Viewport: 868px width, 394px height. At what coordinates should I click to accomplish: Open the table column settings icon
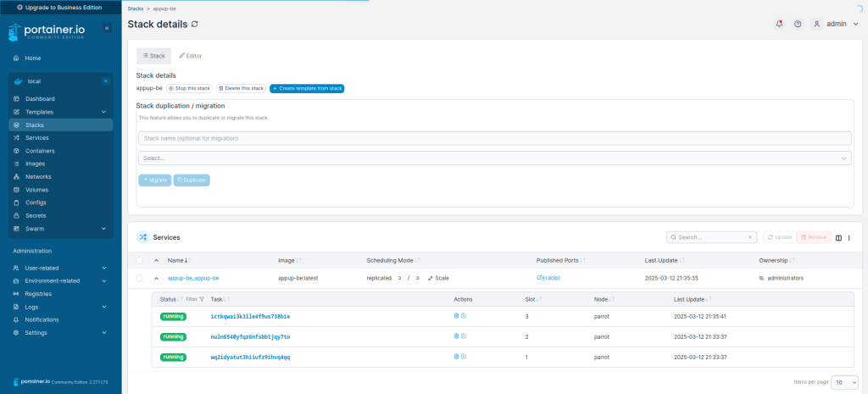pos(838,238)
